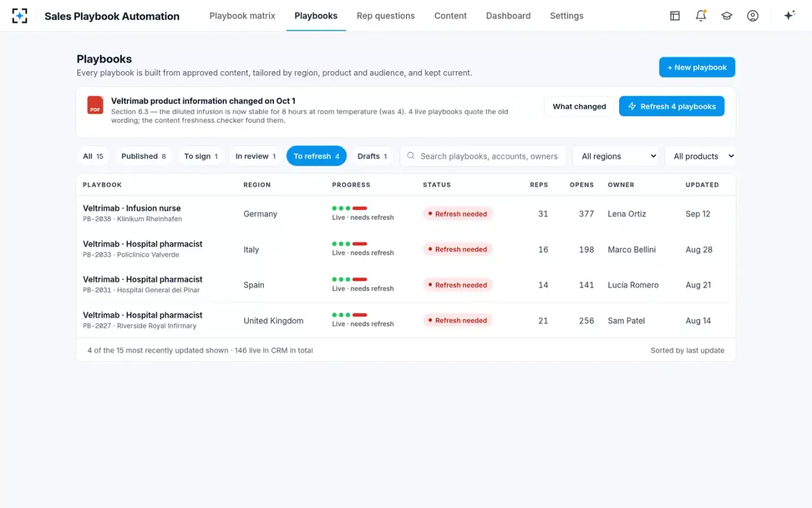Filter by All 15 playbooks
The height and width of the screenshot is (508, 812).
coord(93,156)
